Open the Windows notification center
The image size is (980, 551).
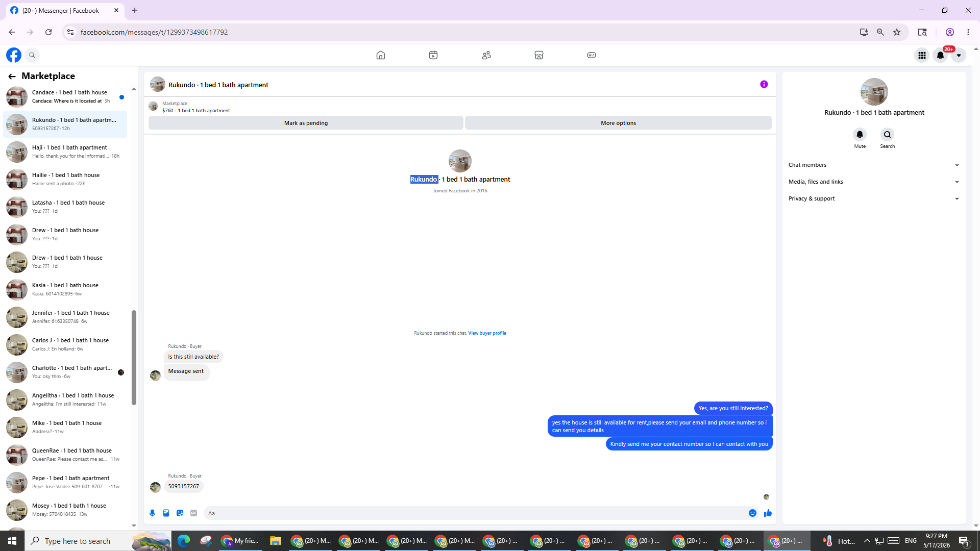(964, 541)
